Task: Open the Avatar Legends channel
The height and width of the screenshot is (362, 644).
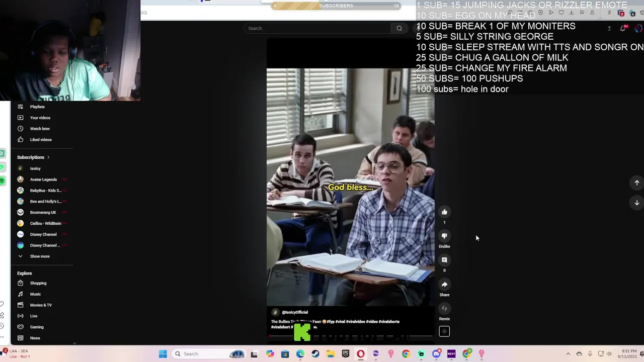Action: point(43,179)
